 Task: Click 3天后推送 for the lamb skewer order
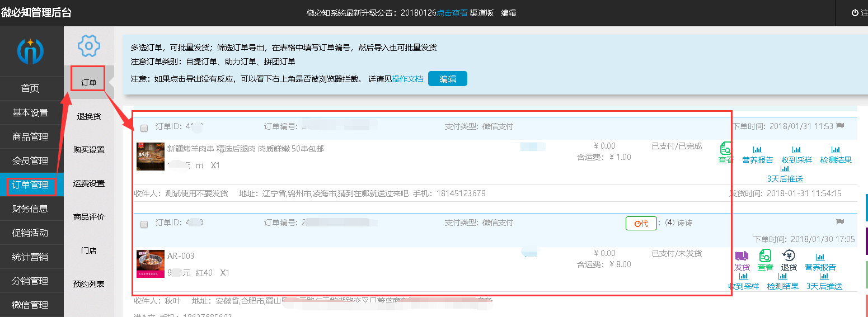(785, 174)
